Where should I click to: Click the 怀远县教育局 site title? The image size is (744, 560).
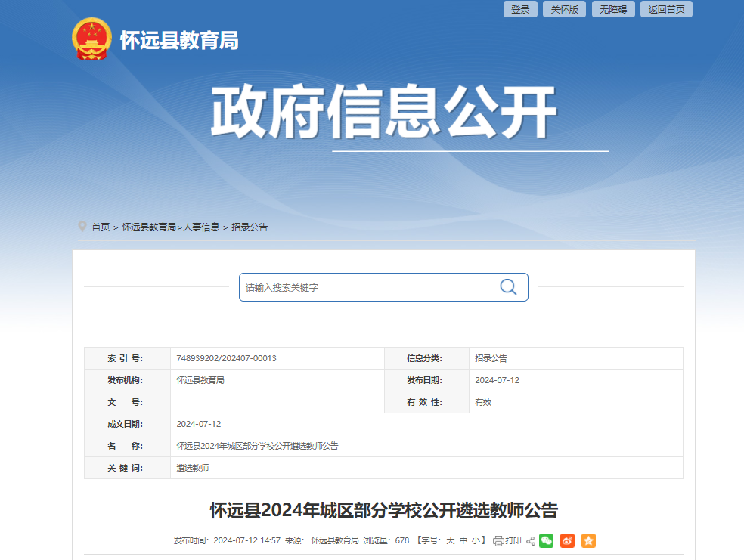pos(179,40)
